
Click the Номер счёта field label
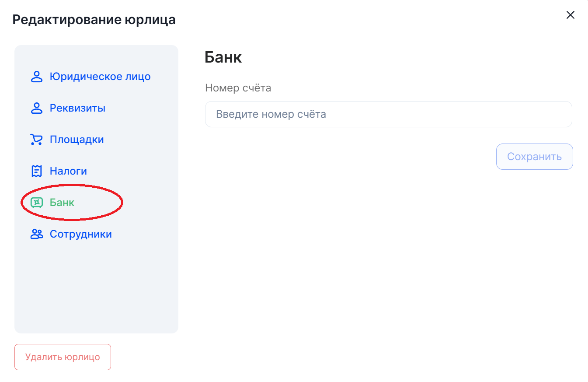click(x=238, y=88)
